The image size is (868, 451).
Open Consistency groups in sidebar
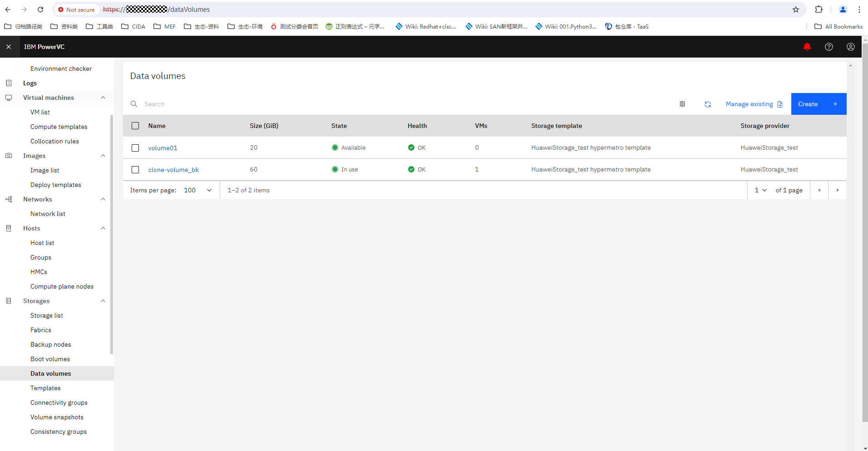[x=59, y=431]
